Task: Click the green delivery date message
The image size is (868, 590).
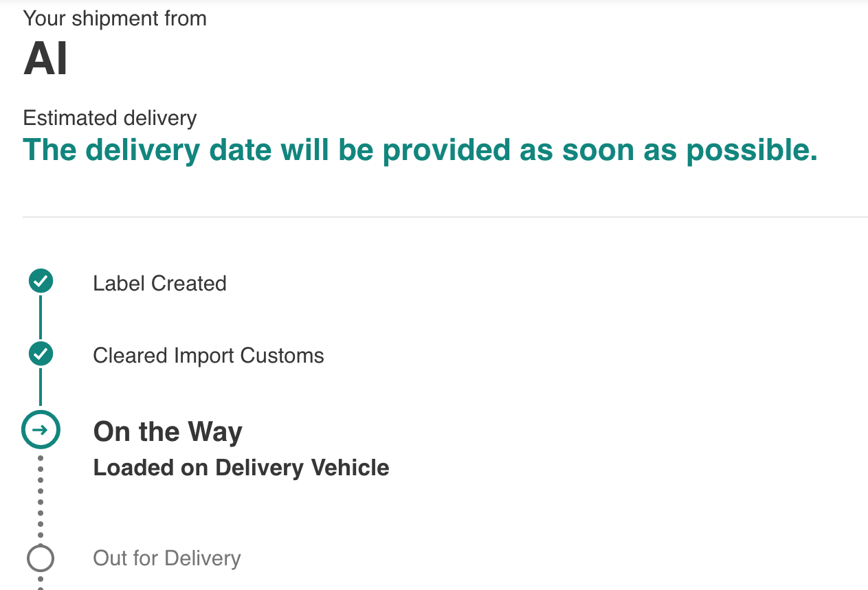Action: (x=421, y=150)
